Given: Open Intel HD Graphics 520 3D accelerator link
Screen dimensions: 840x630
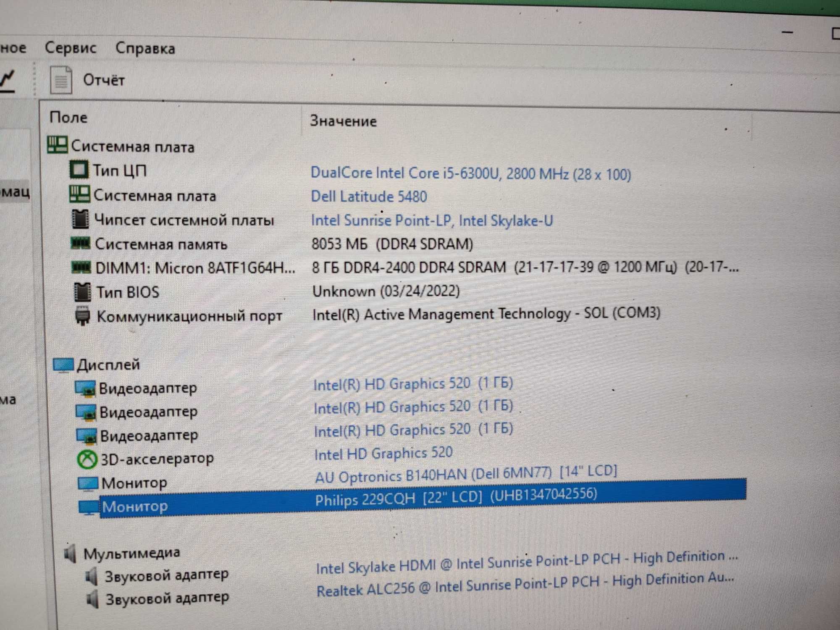Looking at the screenshot, I should coord(383,454).
